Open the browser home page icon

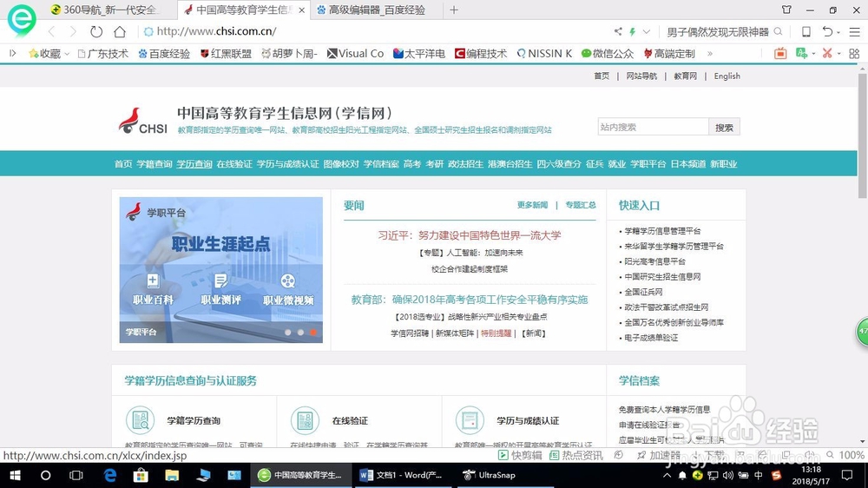click(120, 31)
